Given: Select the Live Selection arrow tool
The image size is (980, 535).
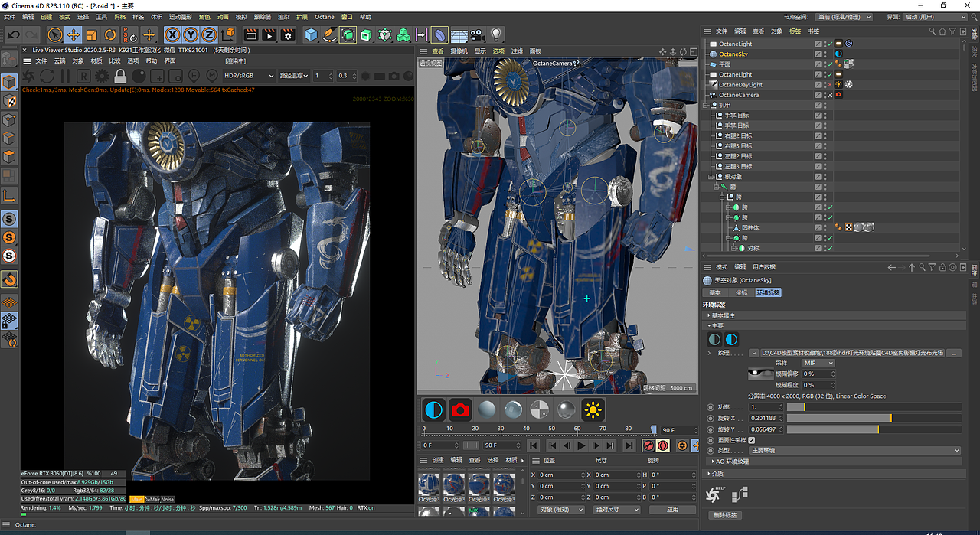Looking at the screenshot, I should (x=55, y=34).
